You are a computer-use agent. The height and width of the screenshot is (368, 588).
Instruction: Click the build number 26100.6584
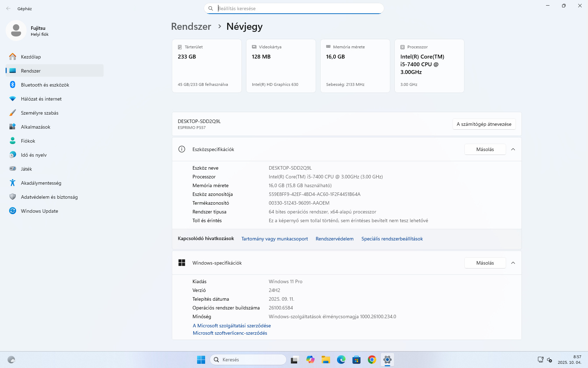pos(281,308)
